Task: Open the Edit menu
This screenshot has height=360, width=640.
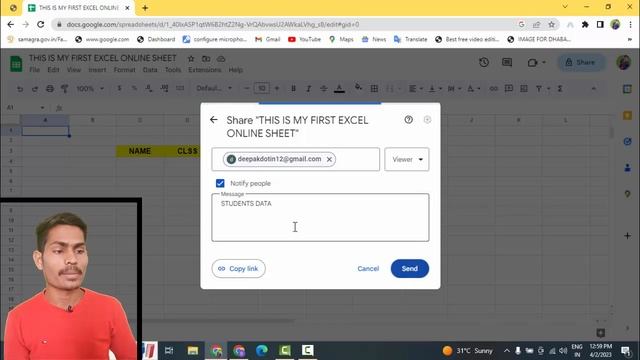Action: tap(53, 70)
